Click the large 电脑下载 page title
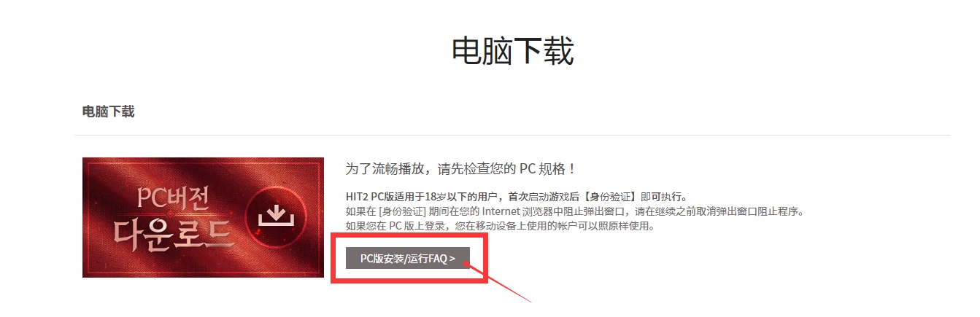This screenshot has width=980, height=317. 513,51
